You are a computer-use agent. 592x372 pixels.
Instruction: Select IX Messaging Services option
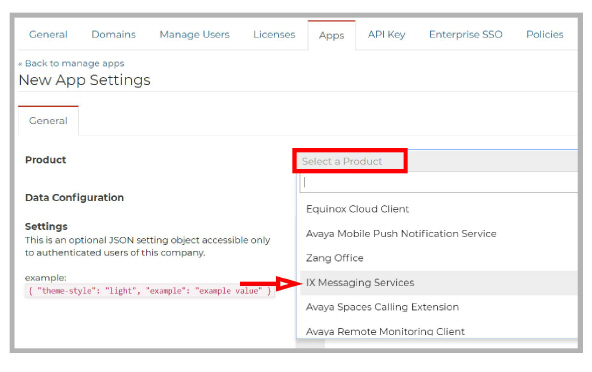pos(439,282)
